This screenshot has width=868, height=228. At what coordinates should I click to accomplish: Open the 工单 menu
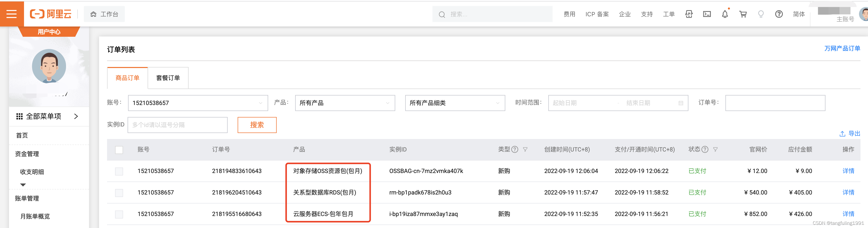(669, 14)
